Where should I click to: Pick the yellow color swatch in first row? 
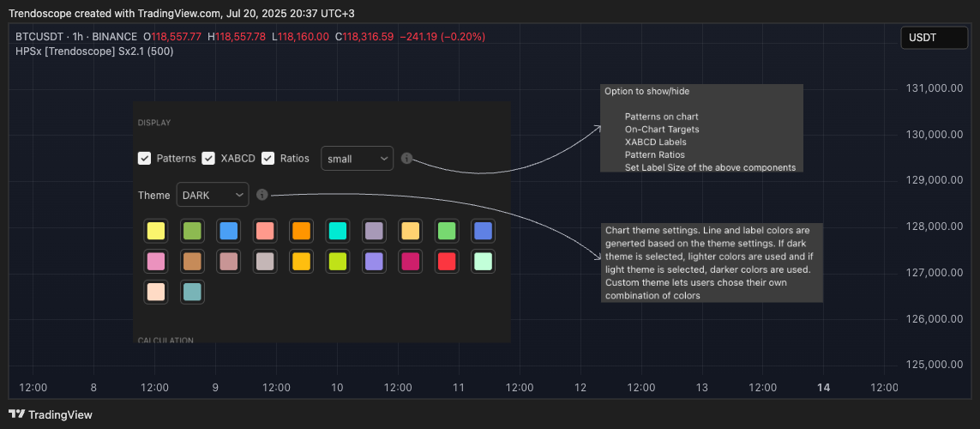point(156,231)
